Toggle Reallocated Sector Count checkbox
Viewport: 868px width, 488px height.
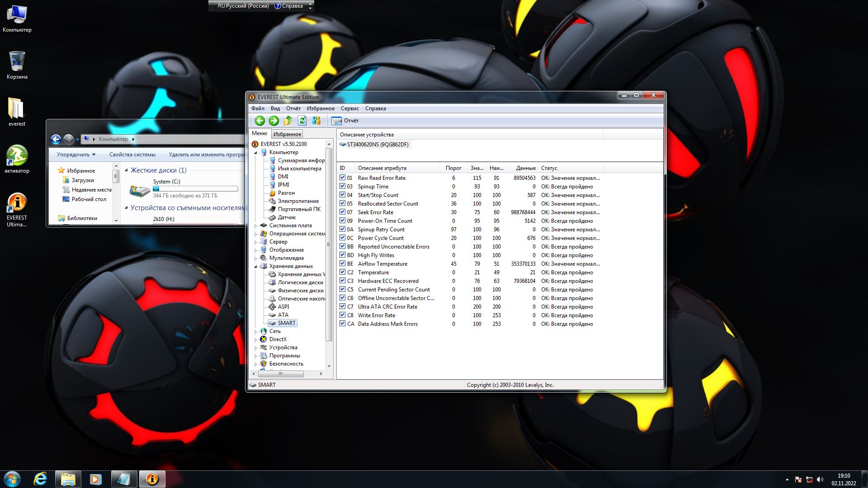pyautogui.click(x=342, y=203)
